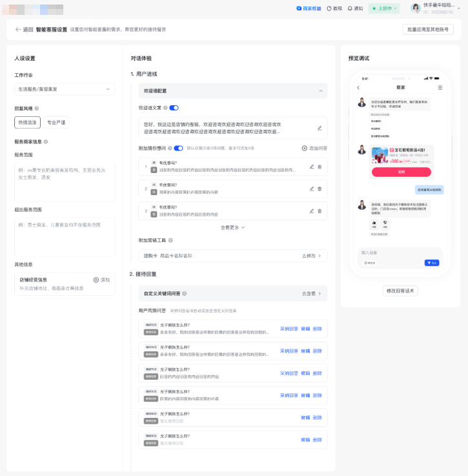Click the 用户高频问答 heading

(152, 311)
